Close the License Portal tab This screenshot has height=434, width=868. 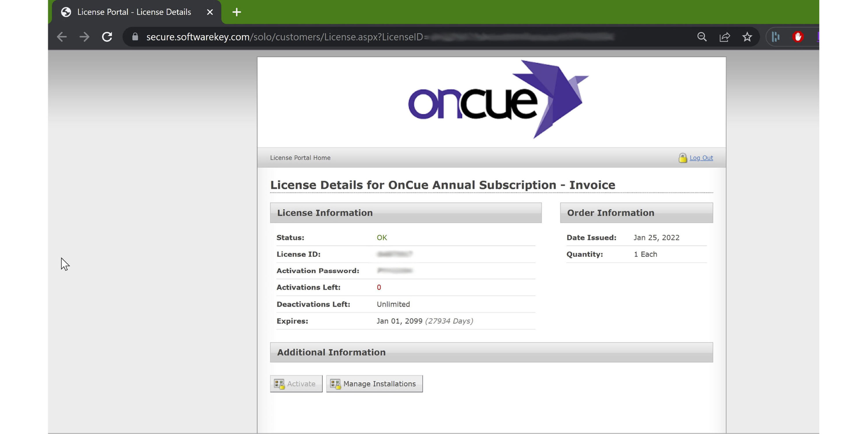click(x=210, y=12)
